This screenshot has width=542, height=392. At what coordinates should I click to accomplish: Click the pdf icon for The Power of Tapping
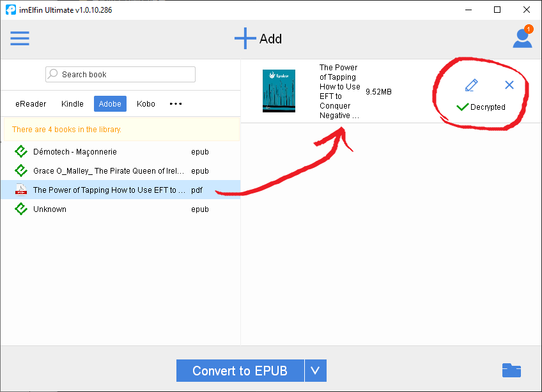[21, 190]
